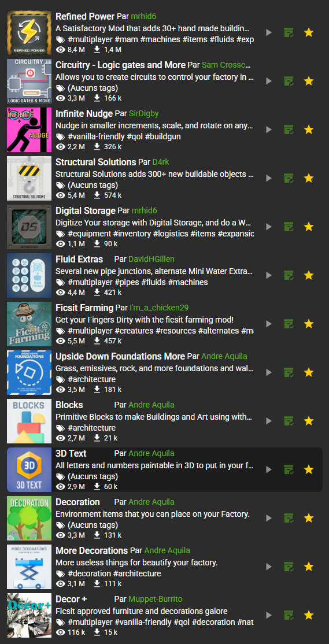Open the Muppet-Burrito author link
This screenshot has height=644, width=329.
coord(156,599)
